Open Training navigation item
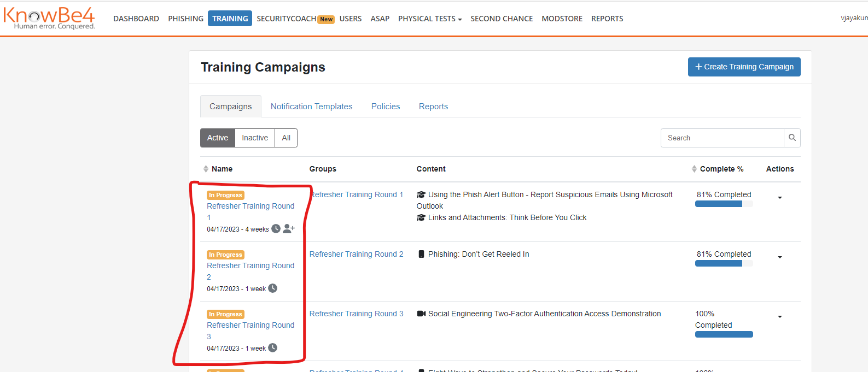Screen dimensions: 868x372 click(230, 19)
